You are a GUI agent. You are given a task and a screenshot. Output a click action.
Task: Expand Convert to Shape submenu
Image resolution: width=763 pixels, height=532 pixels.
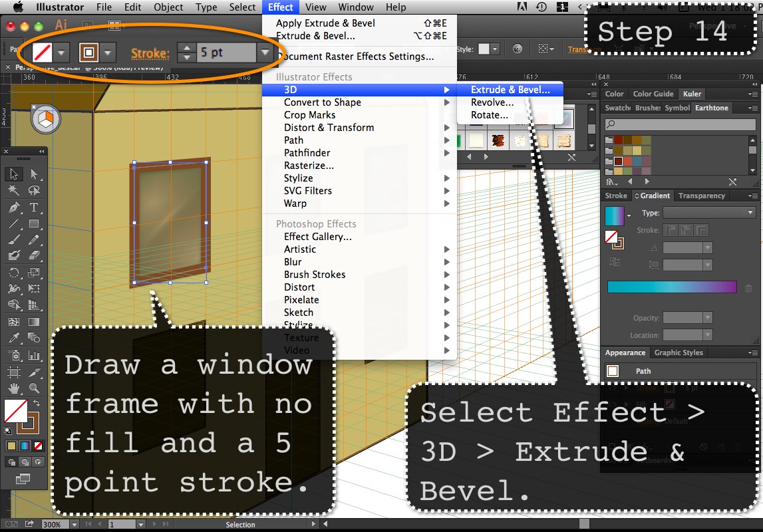pos(359,102)
